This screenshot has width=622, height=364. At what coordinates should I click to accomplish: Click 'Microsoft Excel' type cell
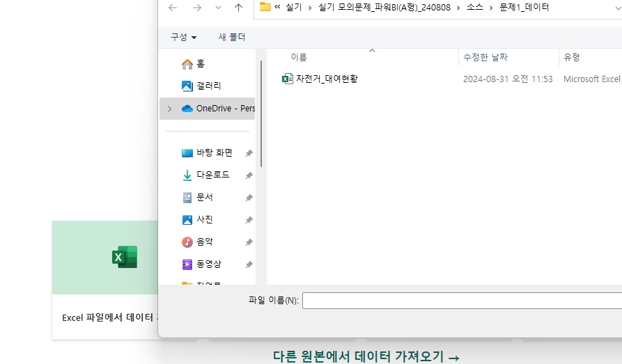(592, 79)
